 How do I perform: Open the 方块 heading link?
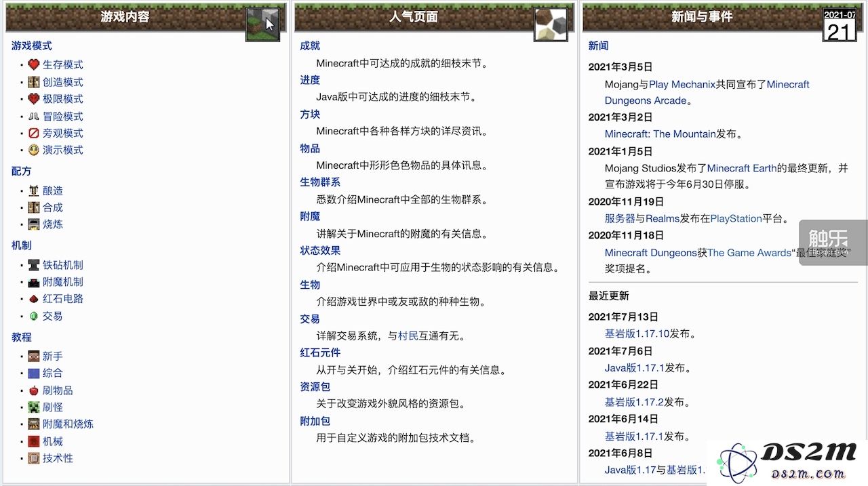(x=310, y=115)
